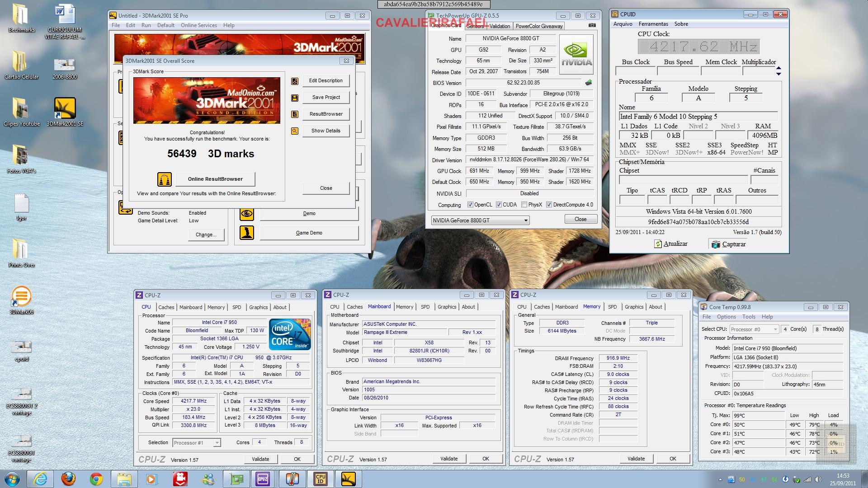This screenshot has width=868, height=488.
Task: Click the Core Temp Cores count field
Action: (785, 329)
